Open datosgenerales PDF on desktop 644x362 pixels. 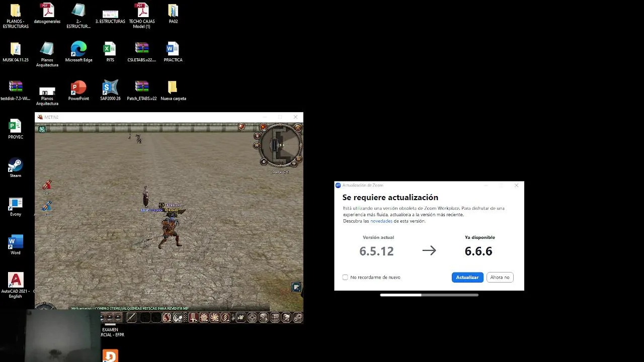[47, 14]
